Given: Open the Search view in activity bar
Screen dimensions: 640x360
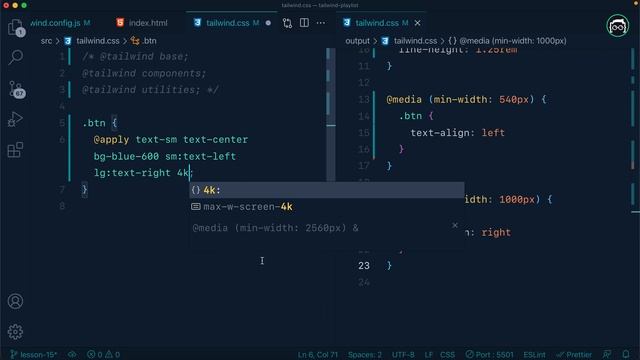Looking at the screenshot, I should pos(16,57).
